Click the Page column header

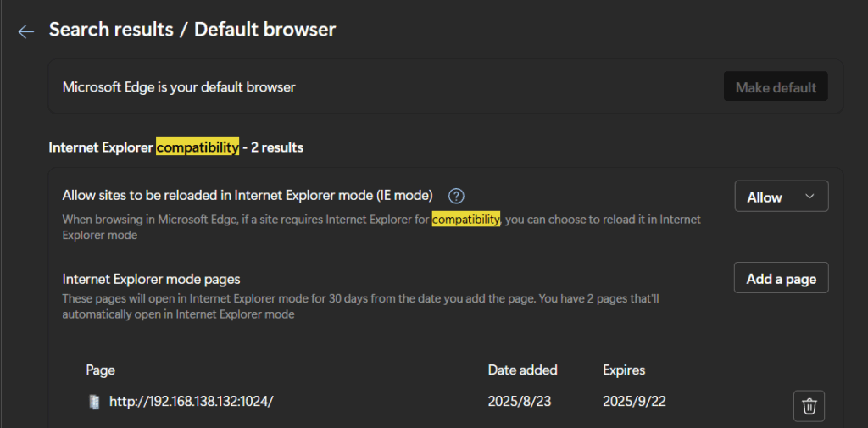(101, 370)
